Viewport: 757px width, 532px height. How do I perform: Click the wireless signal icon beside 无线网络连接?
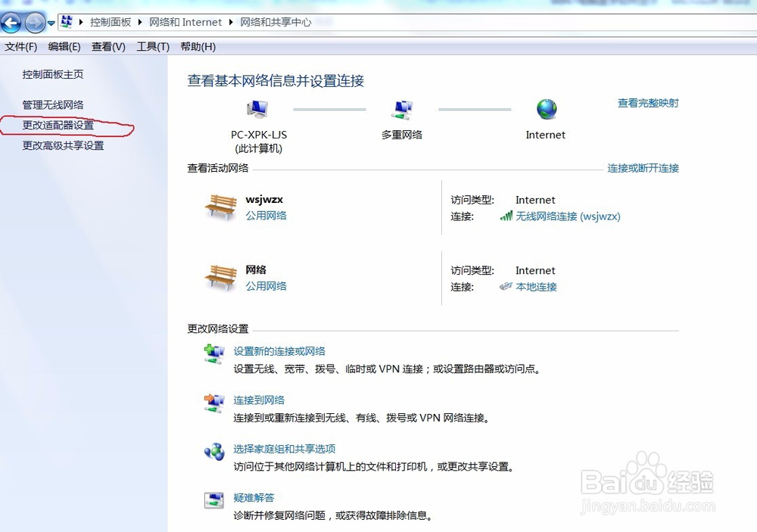click(x=506, y=216)
